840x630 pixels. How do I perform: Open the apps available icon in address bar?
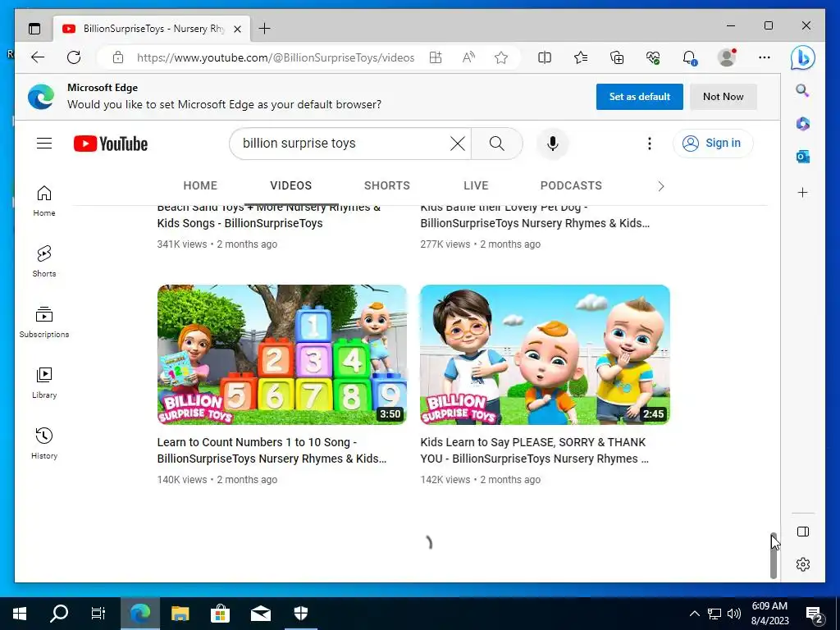(436, 57)
